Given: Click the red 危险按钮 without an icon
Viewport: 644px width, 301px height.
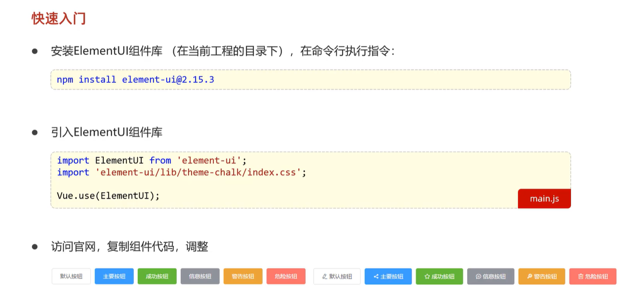Looking at the screenshot, I should [x=286, y=276].
